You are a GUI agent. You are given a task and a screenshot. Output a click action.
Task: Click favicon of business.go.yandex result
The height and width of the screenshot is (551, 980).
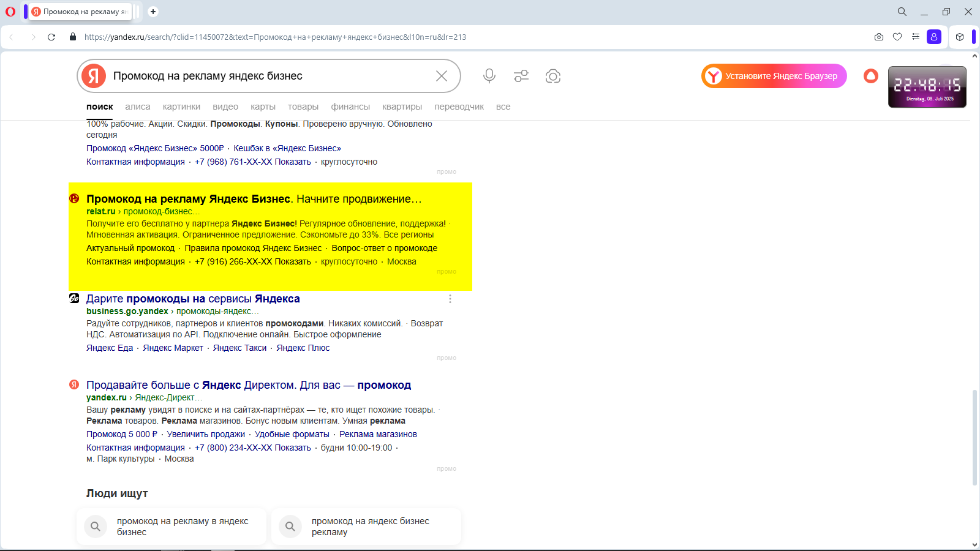[x=74, y=298]
